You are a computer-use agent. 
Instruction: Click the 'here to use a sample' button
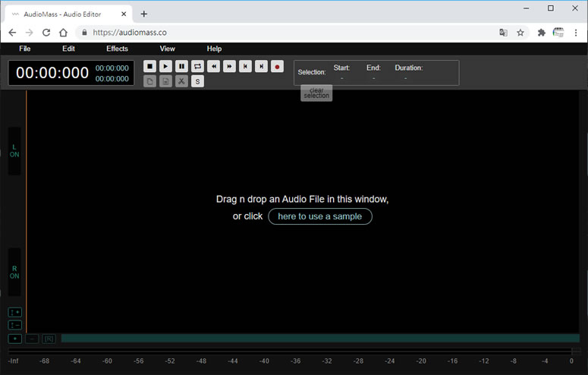coord(319,216)
